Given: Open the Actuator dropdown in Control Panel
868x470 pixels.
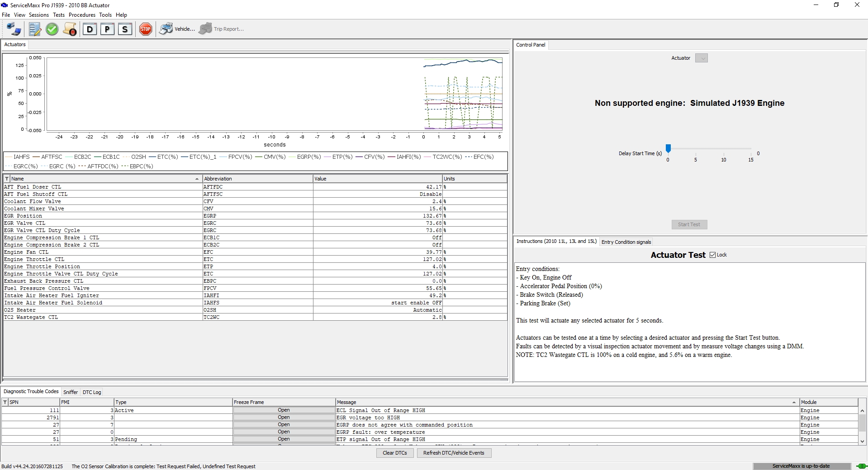Looking at the screenshot, I should (701, 58).
